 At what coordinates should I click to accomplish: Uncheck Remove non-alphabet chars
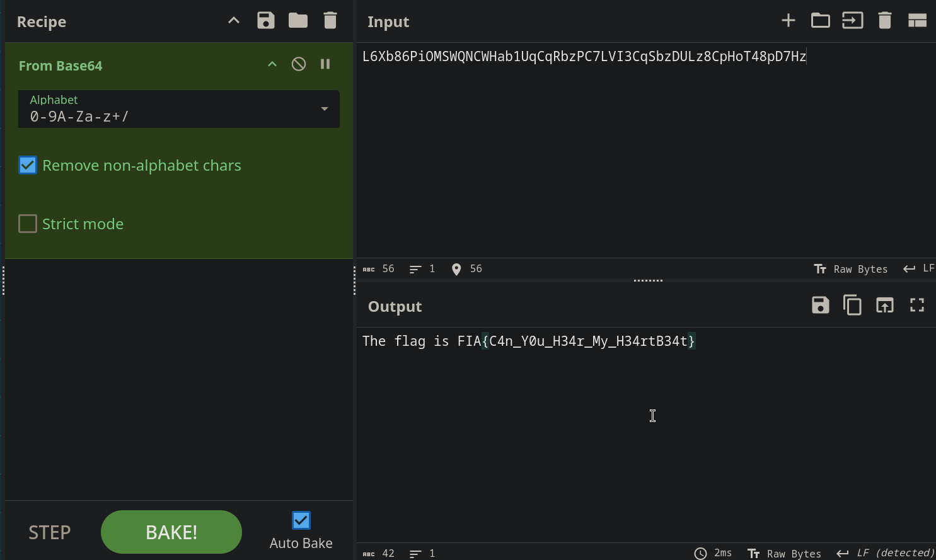[28, 166]
